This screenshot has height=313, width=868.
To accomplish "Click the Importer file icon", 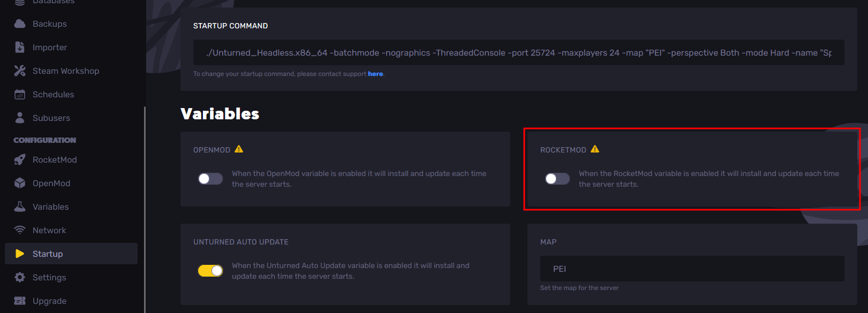I will tap(20, 47).
